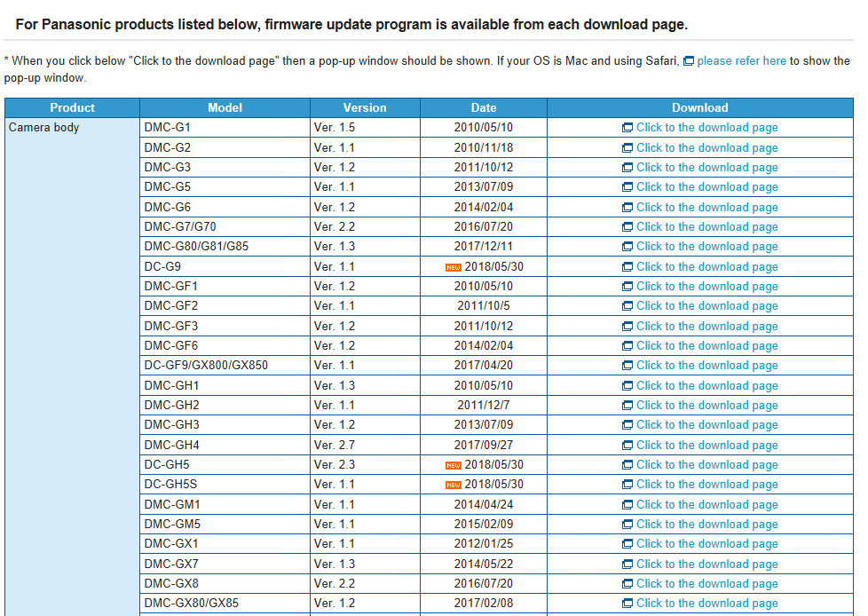Click the pop-up icon in the DC-GF9/GX800/GX850 row
868x616 pixels.
[x=627, y=366]
